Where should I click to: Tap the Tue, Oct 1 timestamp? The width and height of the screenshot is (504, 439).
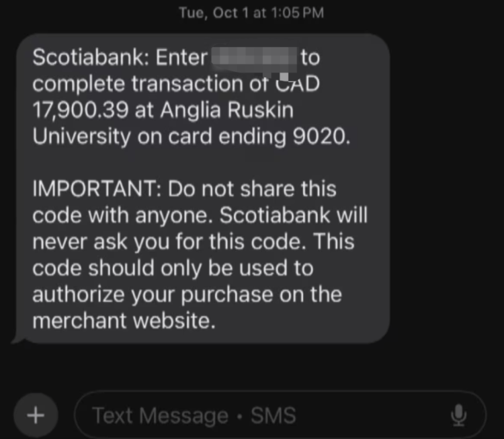251,13
